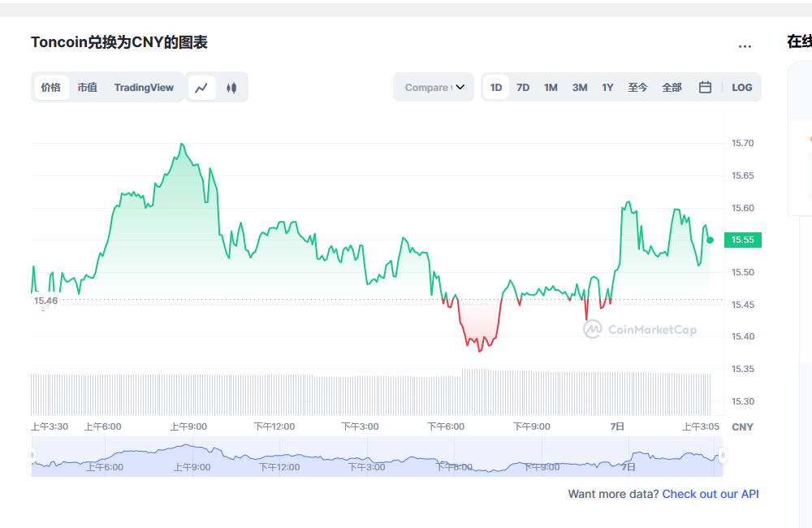Viewport: 812px width, 528px height.
Task: Click the Toncoin兑换为CNY的图表 heading
Action: [119, 42]
